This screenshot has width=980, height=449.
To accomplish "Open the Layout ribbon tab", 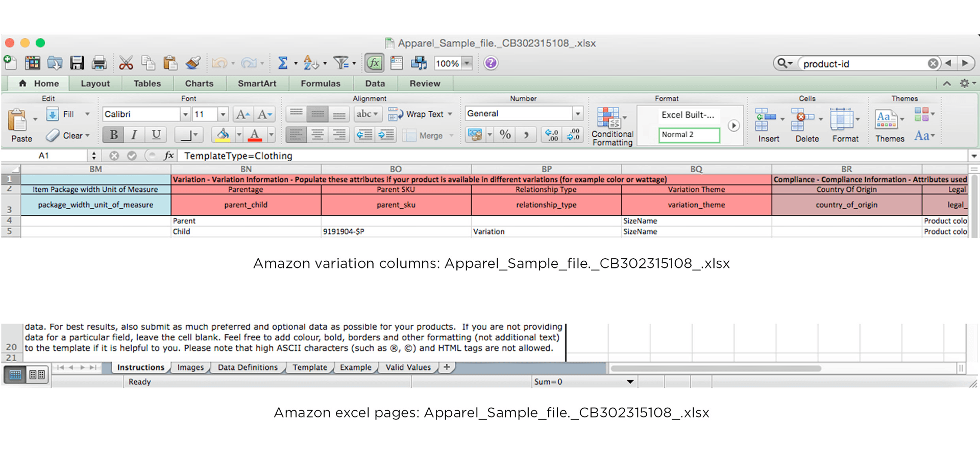I will coord(95,83).
